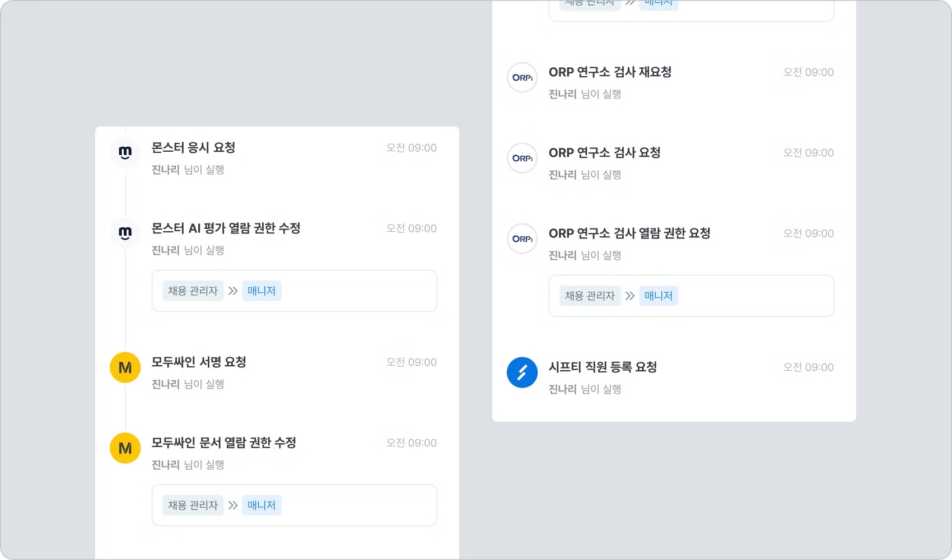Click the 매니저 tag under 몬스터 AI 평가 열람 권한 수정
Viewport: 952px width, 560px height.
(262, 291)
